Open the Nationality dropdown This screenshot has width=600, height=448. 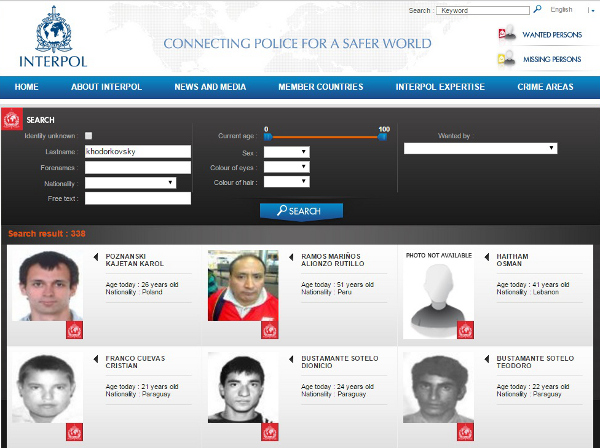[x=131, y=183]
